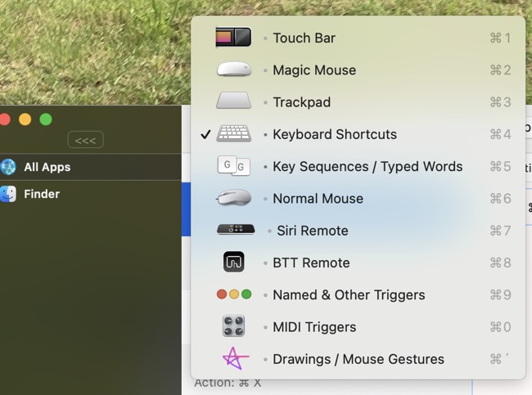Switch to Trackpad triggers
Viewport: 532px width, 395px height.
coord(358,102)
